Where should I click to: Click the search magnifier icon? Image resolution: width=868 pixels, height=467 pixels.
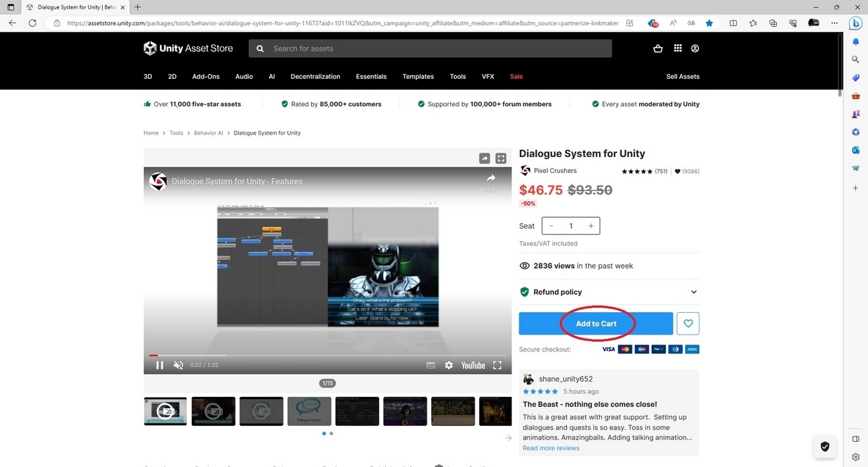pyautogui.click(x=260, y=49)
